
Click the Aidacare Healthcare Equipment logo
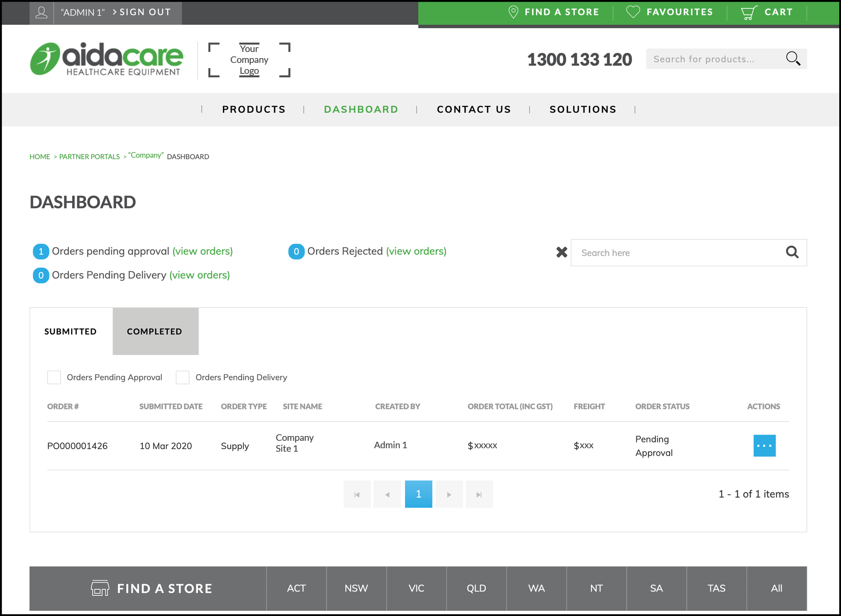tap(106, 59)
